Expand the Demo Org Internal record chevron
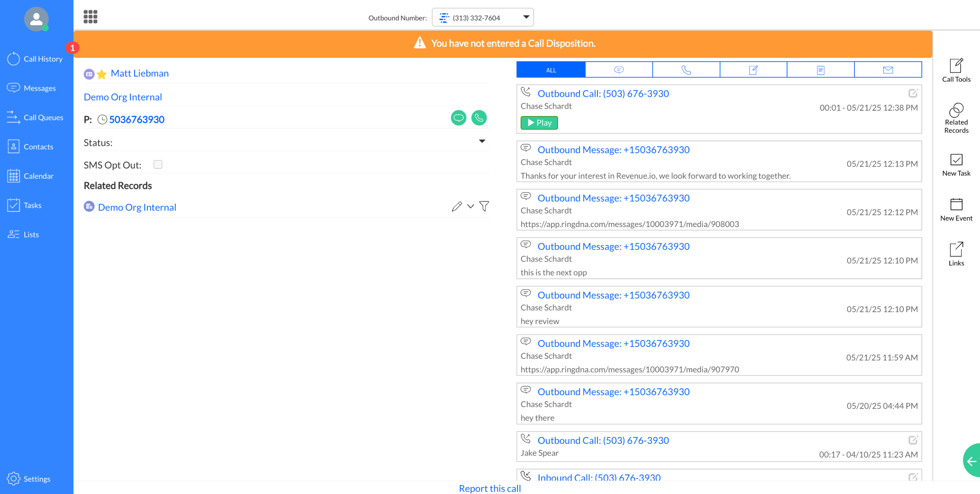 470,206
